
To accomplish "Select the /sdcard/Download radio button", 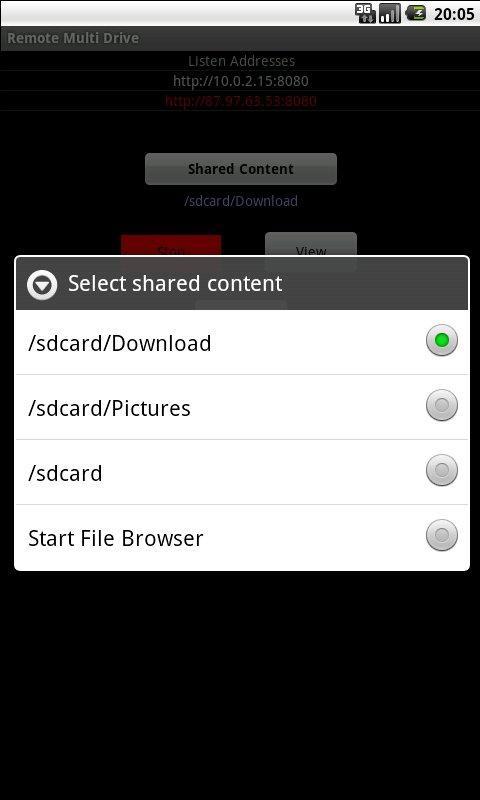I will 442,340.
